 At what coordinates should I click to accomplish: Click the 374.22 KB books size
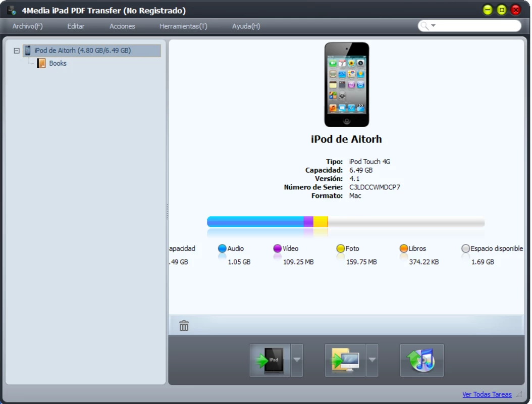click(x=424, y=262)
